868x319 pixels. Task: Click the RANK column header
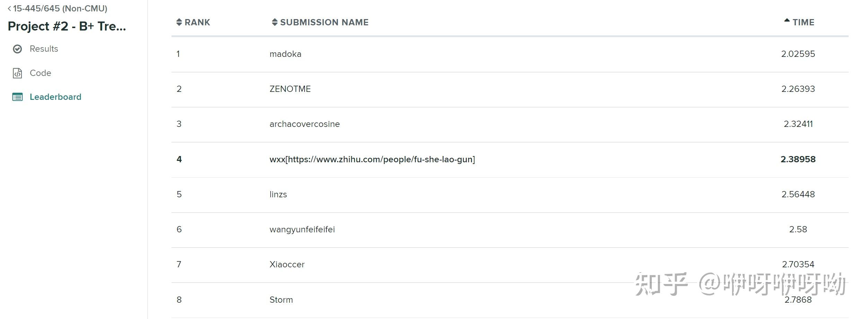(x=197, y=23)
